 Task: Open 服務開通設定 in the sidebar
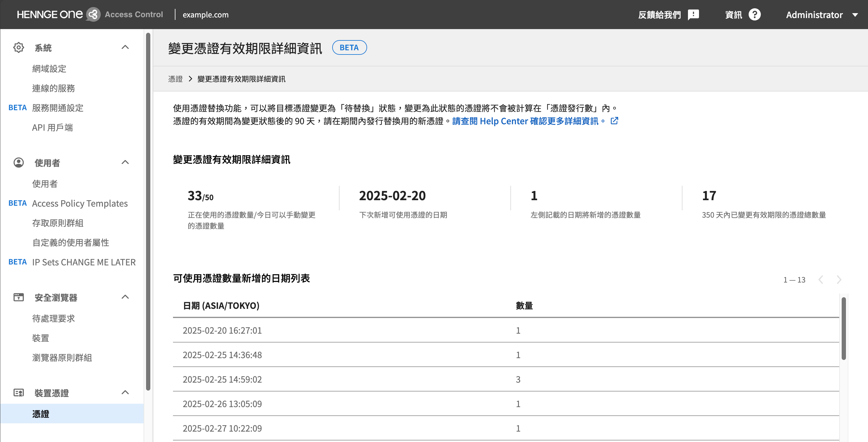pos(58,108)
